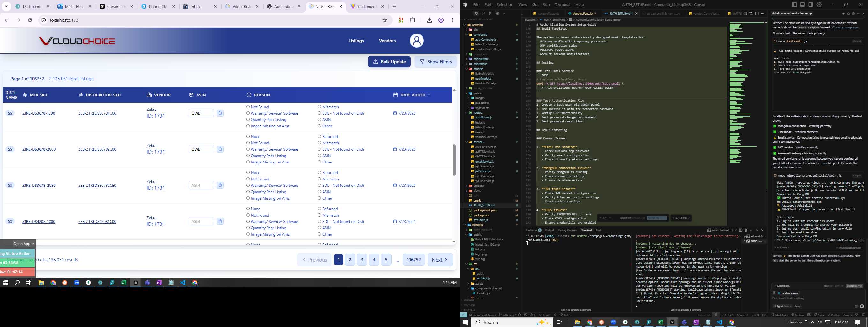Go to the Next page of listings
Image resolution: width=868 pixels, height=327 pixels.
click(x=440, y=260)
